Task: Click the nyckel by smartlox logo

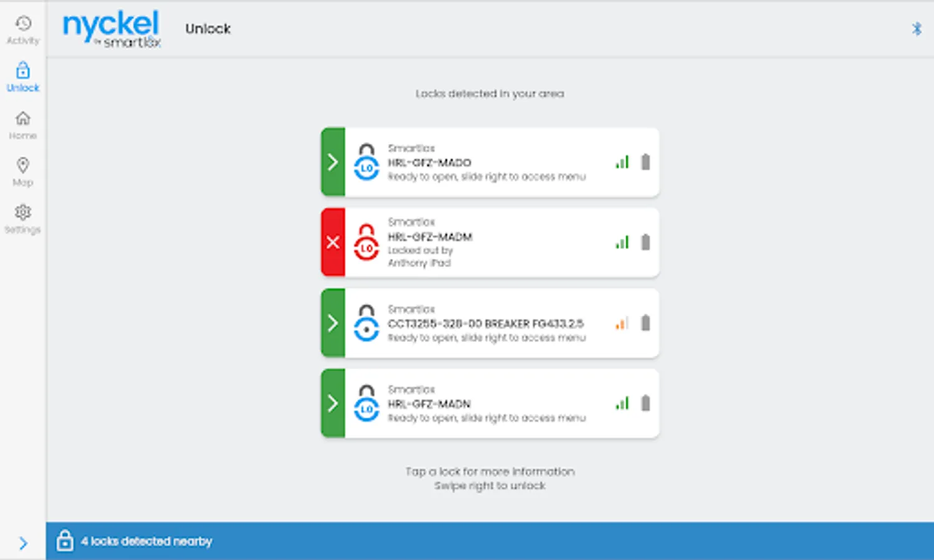Action: [112, 29]
